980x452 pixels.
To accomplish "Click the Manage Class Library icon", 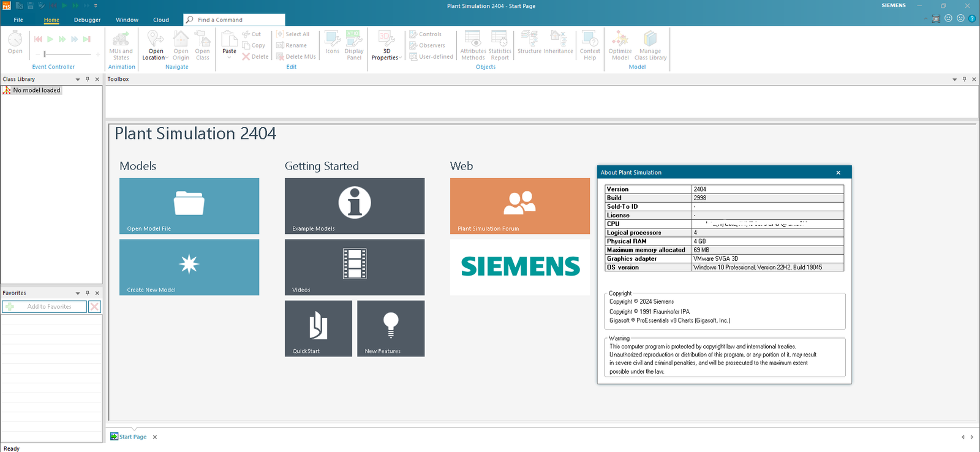I will 650,46.
